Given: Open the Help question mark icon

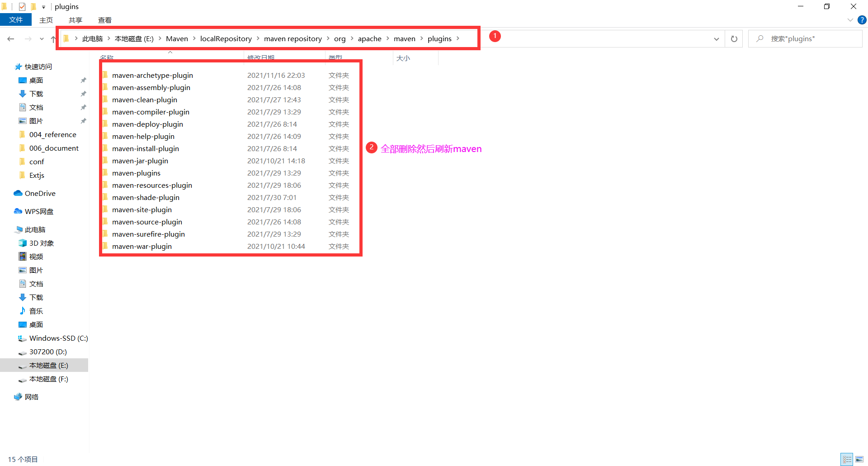Looking at the screenshot, I should (x=862, y=20).
